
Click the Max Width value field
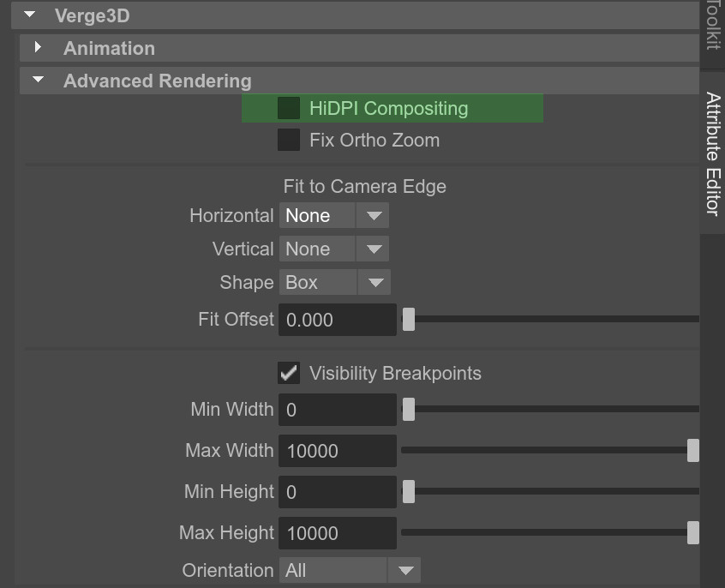[x=338, y=451]
